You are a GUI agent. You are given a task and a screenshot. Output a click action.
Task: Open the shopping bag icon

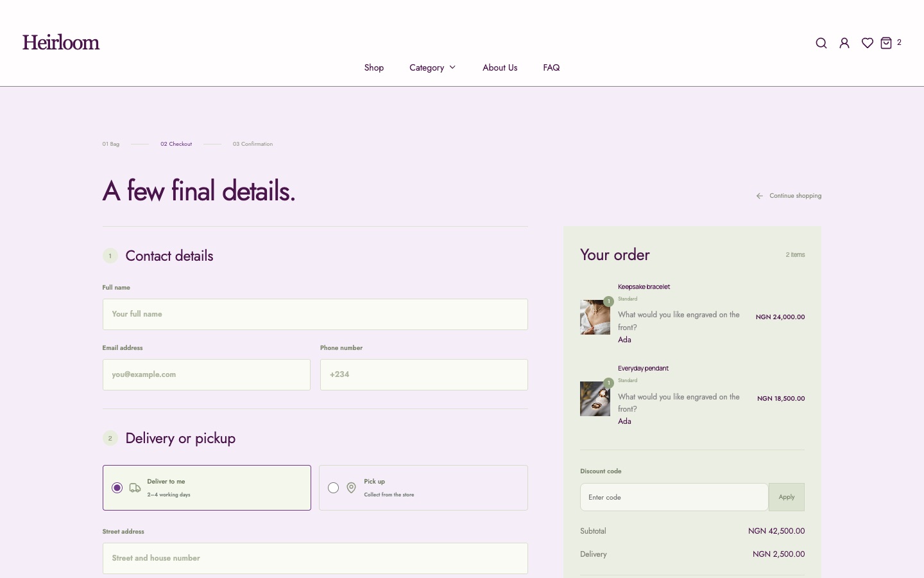886,43
